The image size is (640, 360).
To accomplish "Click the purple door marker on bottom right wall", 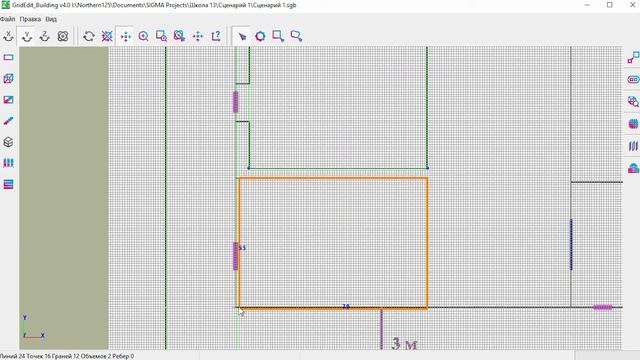I will [x=602, y=307].
